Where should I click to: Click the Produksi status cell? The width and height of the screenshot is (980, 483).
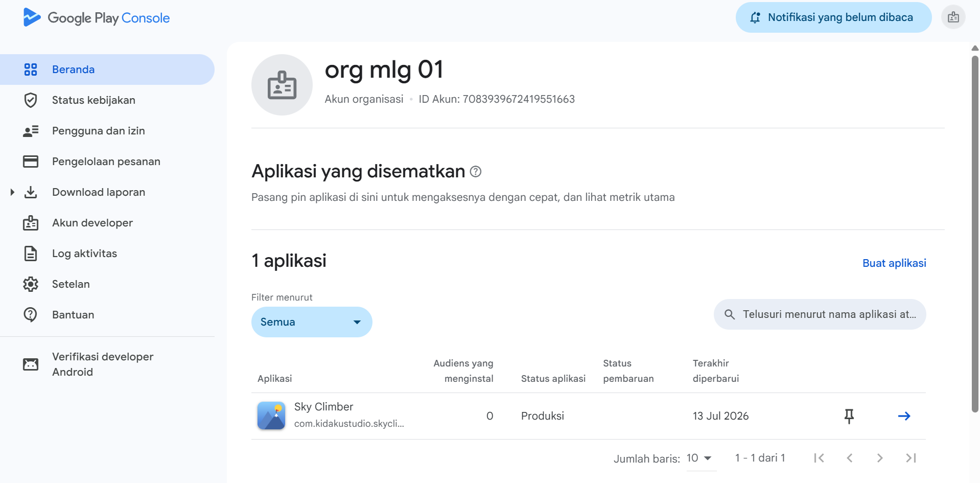tap(543, 416)
